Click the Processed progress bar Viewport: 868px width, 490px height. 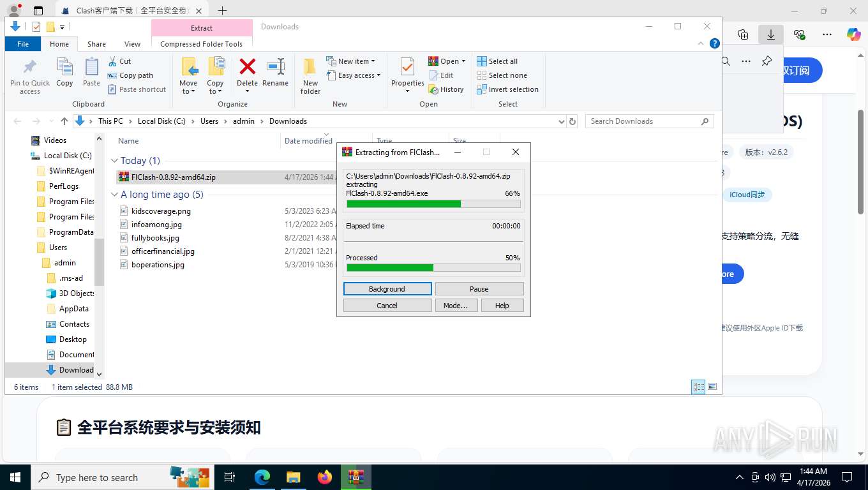click(433, 268)
